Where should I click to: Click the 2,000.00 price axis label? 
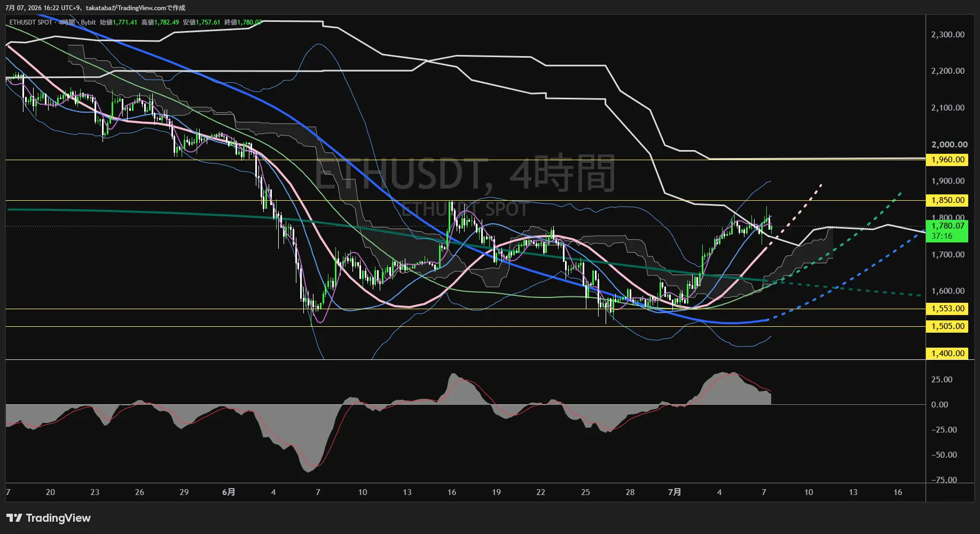[x=949, y=145]
